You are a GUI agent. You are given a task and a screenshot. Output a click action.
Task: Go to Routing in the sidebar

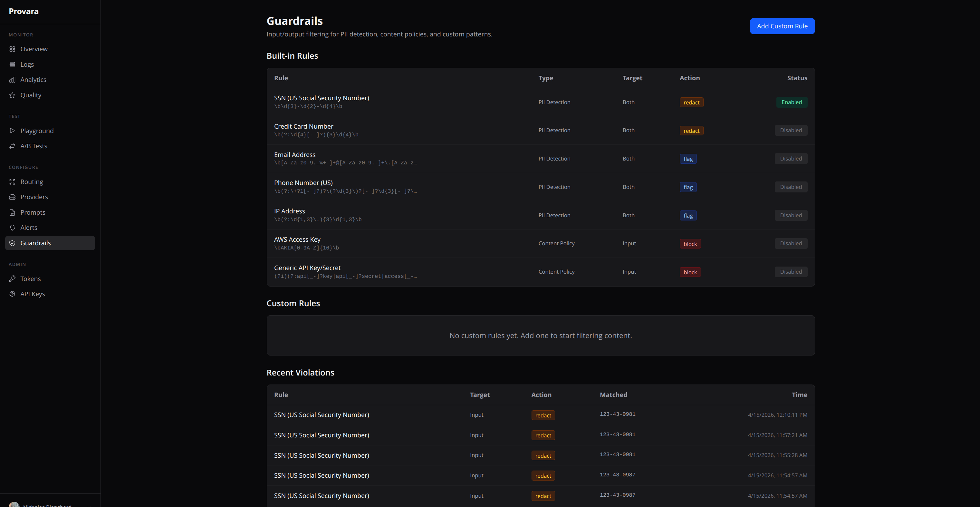point(32,182)
